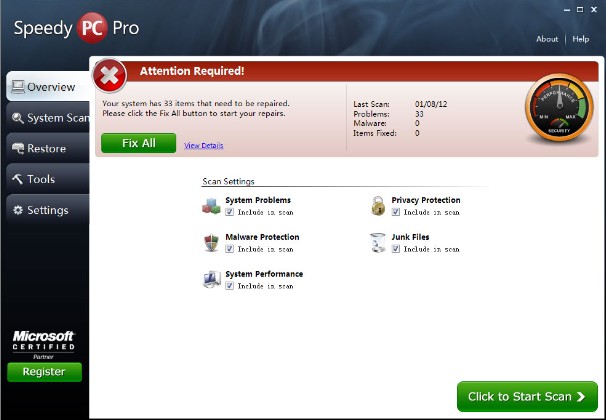This screenshot has width=606, height=420.
Task: Click the Click to Start Scan button
Action: pyautogui.click(x=527, y=396)
